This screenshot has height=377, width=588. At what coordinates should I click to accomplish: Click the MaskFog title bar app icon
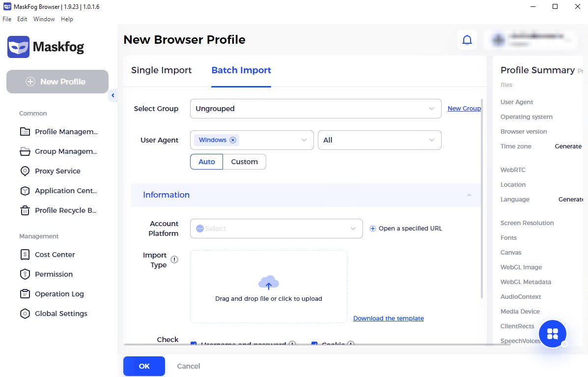click(x=7, y=6)
